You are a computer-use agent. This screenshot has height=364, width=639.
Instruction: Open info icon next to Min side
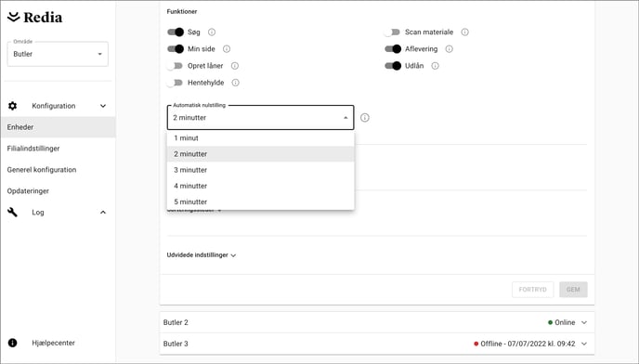(x=227, y=49)
